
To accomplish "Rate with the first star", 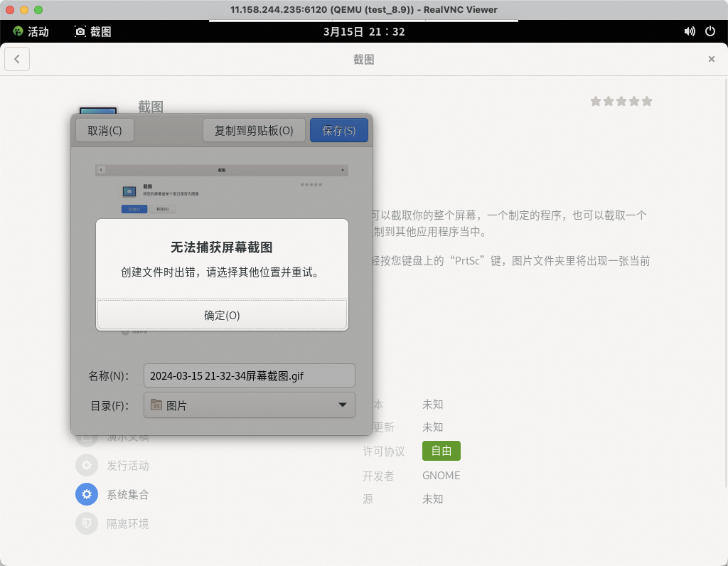I will pos(596,102).
